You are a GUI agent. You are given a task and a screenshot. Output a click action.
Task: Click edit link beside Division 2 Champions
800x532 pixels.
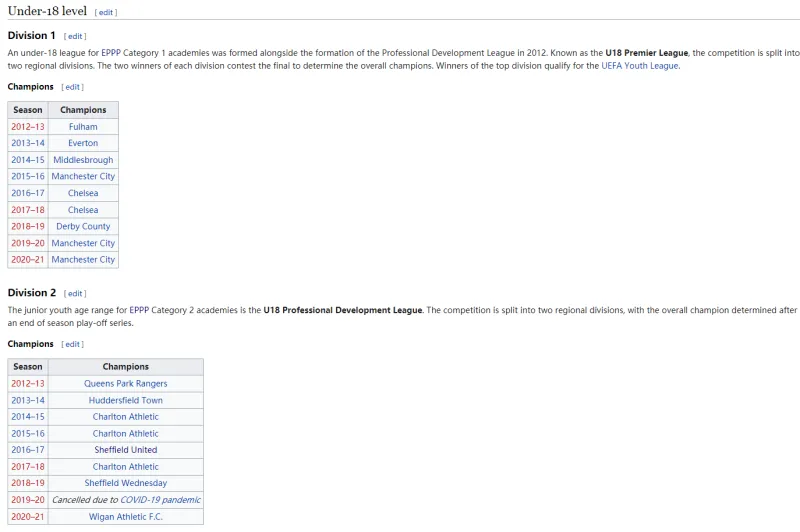(72, 344)
